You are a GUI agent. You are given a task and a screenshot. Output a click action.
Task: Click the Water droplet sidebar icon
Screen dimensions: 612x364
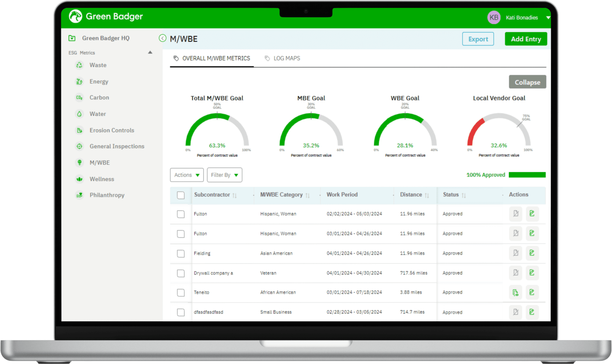(79, 114)
